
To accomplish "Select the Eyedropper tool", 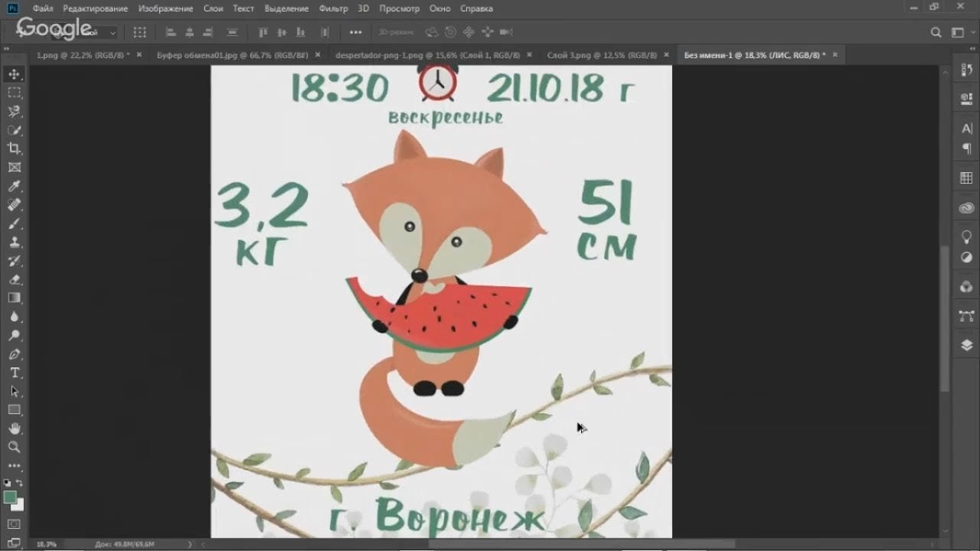I will click(x=15, y=186).
